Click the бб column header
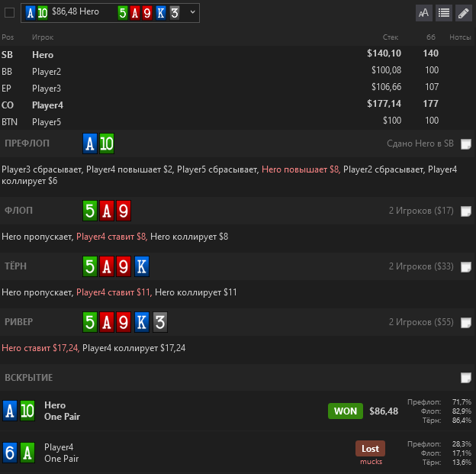 [431, 37]
